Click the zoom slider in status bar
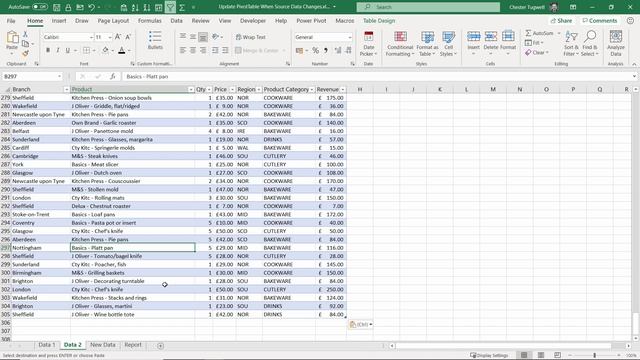Screen dimensions: 640x360 click(x=595, y=355)
